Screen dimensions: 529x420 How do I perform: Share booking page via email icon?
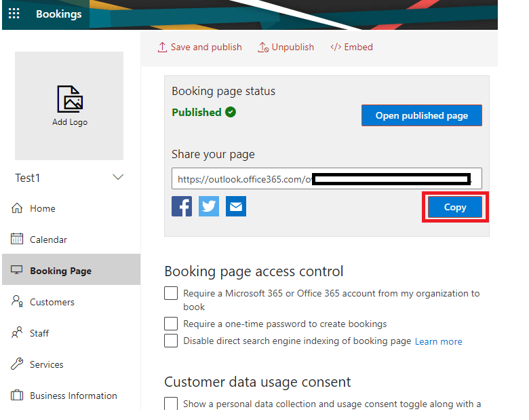click(x=236, y=206)
